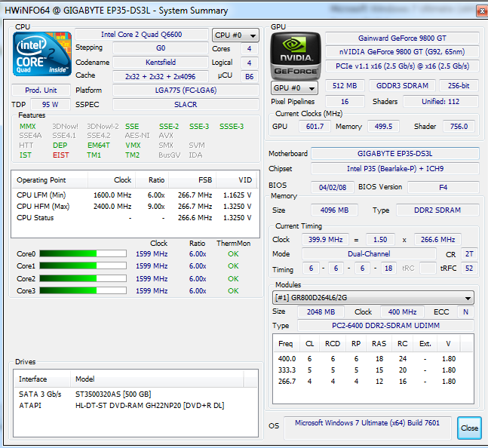Close the System Summary window
The height and width of the screenshot is (448, 488).
pos(482,11)
